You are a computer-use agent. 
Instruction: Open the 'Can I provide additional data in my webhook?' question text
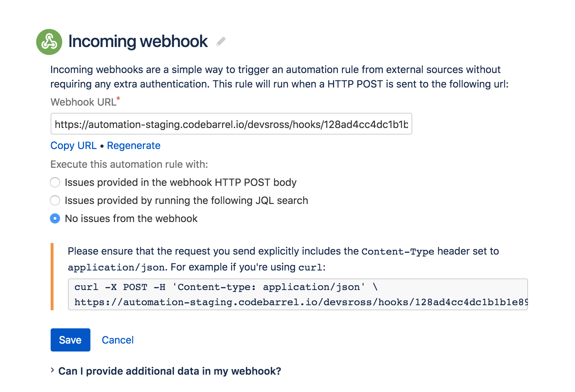tap(170, 371)
